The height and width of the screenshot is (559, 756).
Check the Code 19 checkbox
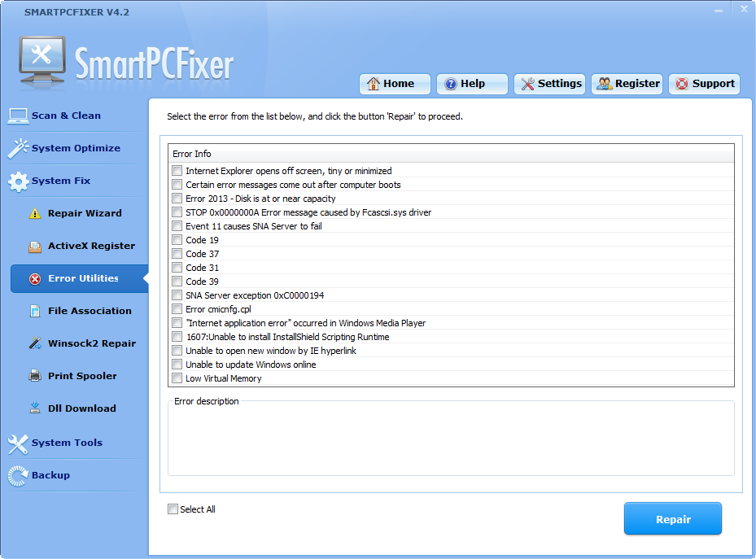pos(177,240)
